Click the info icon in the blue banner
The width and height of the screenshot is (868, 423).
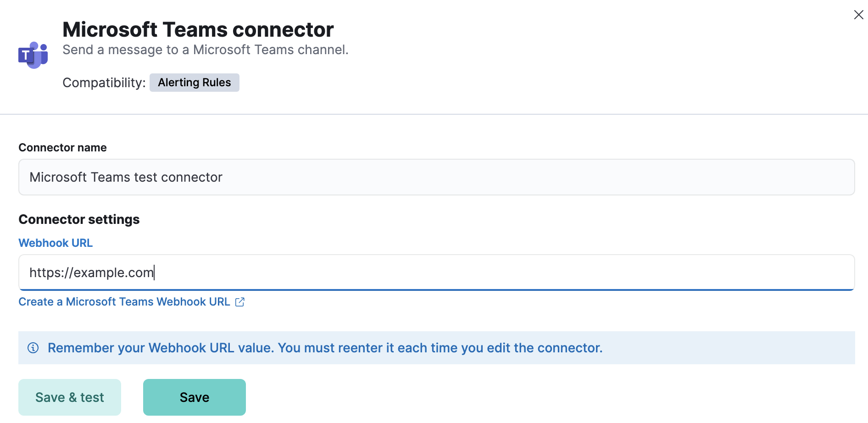coord(33,348)
